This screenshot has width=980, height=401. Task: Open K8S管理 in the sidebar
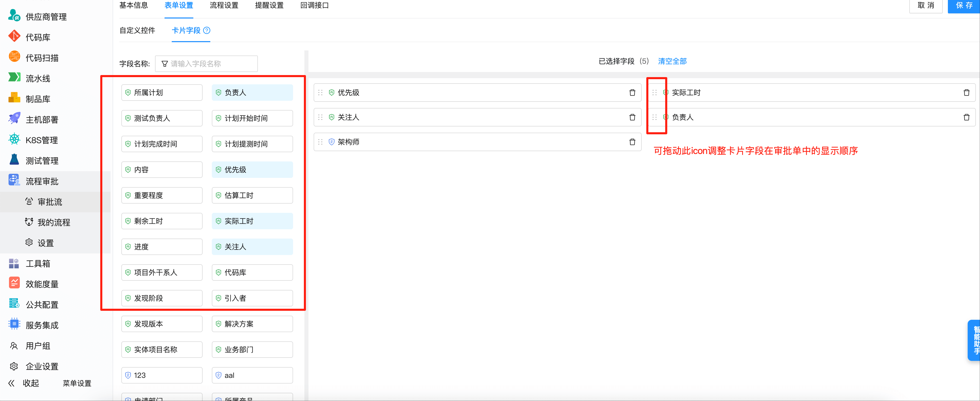pyautogui.click(x=41, y=140)
